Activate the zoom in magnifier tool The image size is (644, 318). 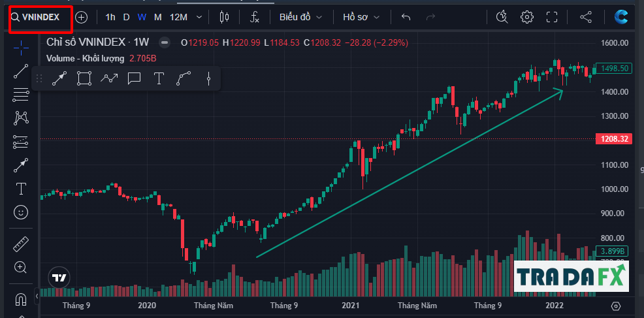(21, 268)
